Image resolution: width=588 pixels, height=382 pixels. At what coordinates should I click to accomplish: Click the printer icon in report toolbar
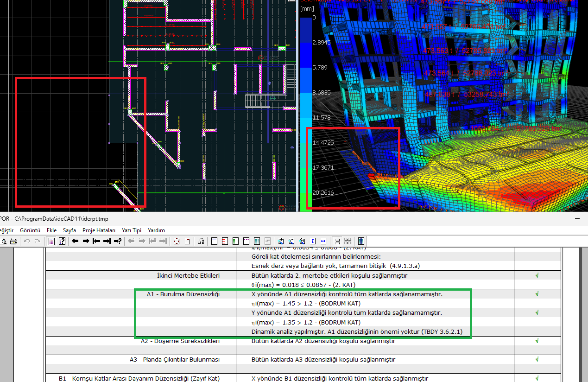click(x=13, y=241)
